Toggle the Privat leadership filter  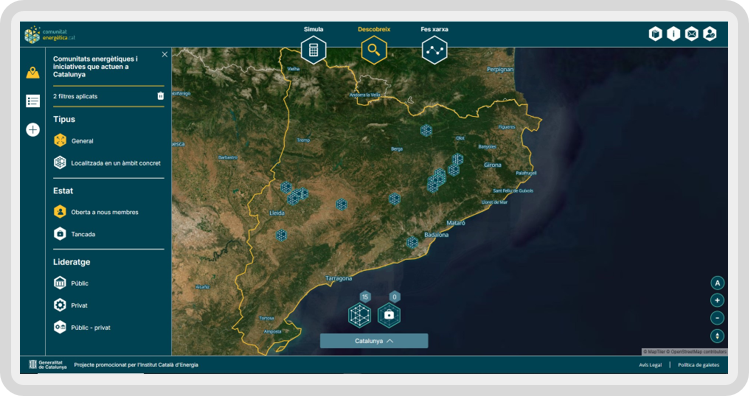[71, 305]
